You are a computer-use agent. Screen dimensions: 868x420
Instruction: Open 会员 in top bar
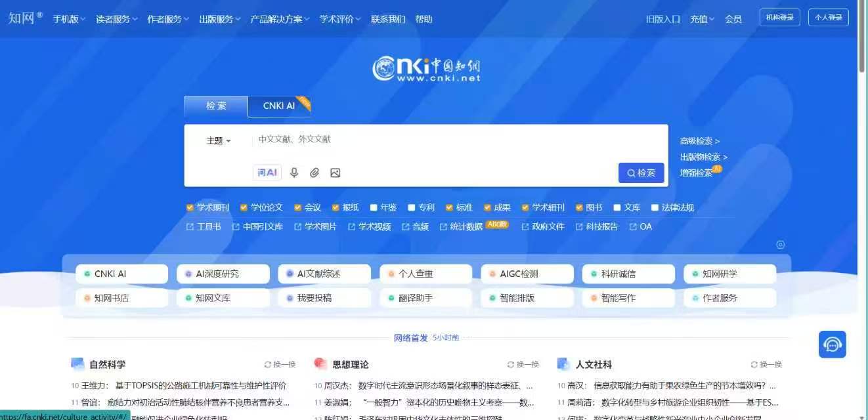pos(733,19)
